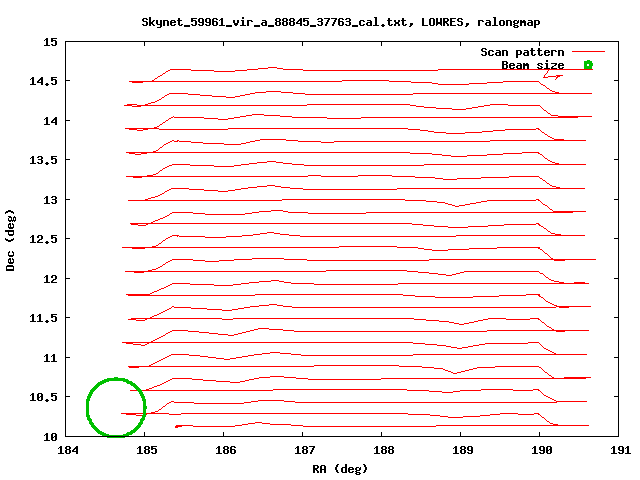
Task: Click the x-axis tick label 186
Action: click(x=226, y=450)
